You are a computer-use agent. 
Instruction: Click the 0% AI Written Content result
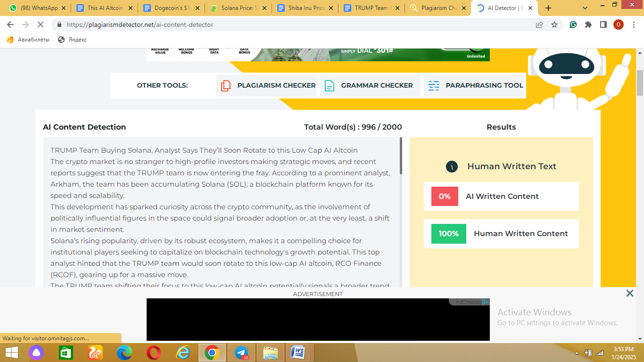501,197
